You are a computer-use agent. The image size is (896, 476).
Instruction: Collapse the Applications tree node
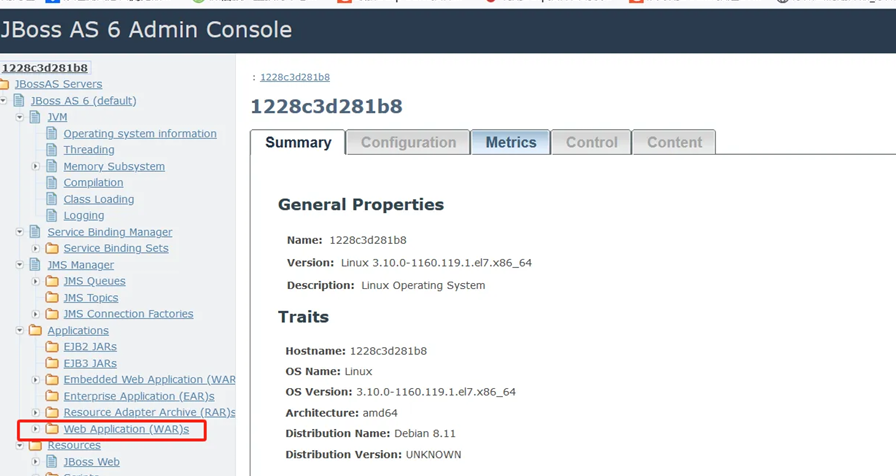(x=19, y=330)
